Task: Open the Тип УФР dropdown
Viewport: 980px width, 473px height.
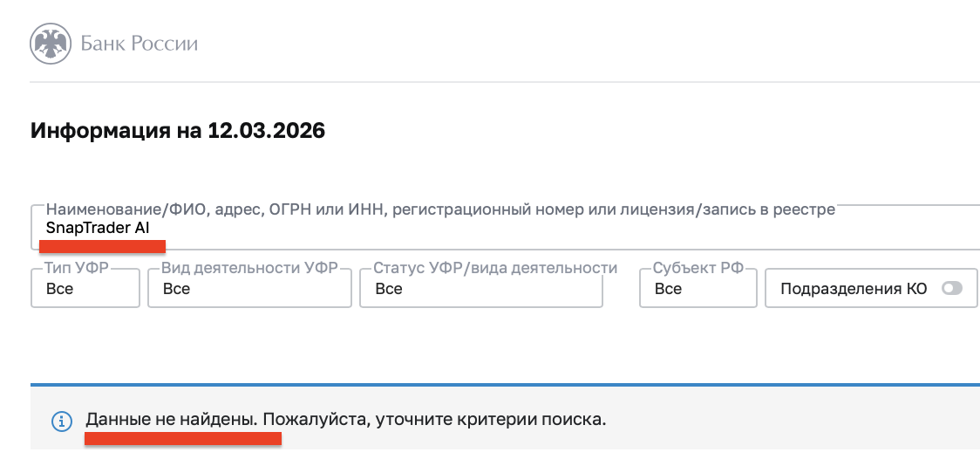Action: 85,289
